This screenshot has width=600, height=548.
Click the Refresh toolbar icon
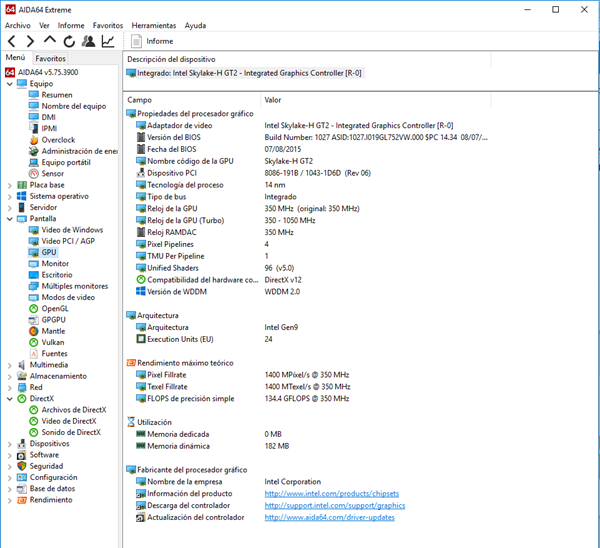[69, 41]
